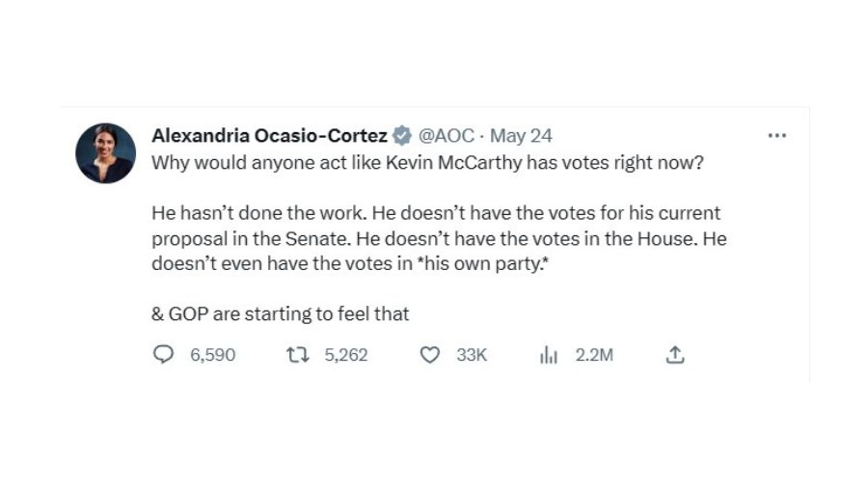Open the AOC profile avatar photo
Viewport: 868px width, 488px height.
click(105, 153)
